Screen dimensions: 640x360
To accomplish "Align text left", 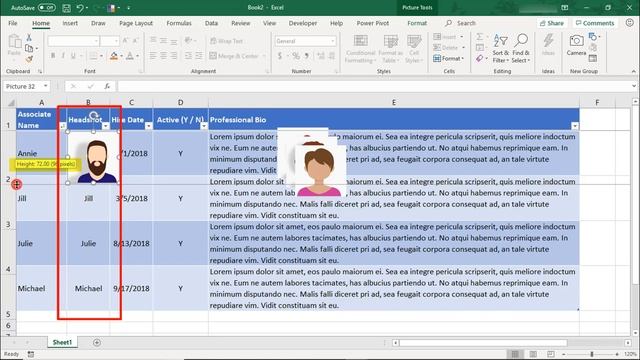I will tap(153, 56).
